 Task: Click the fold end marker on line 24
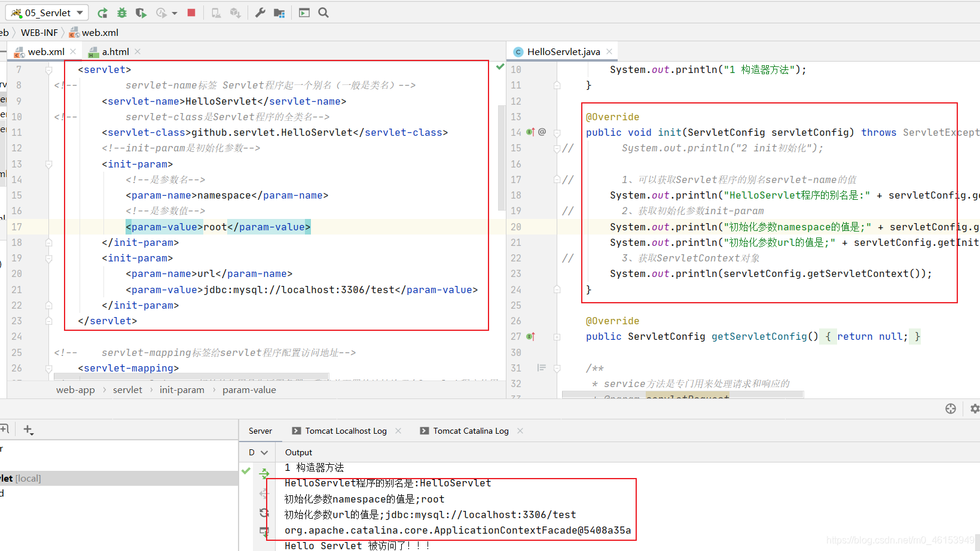pos(557,290)
